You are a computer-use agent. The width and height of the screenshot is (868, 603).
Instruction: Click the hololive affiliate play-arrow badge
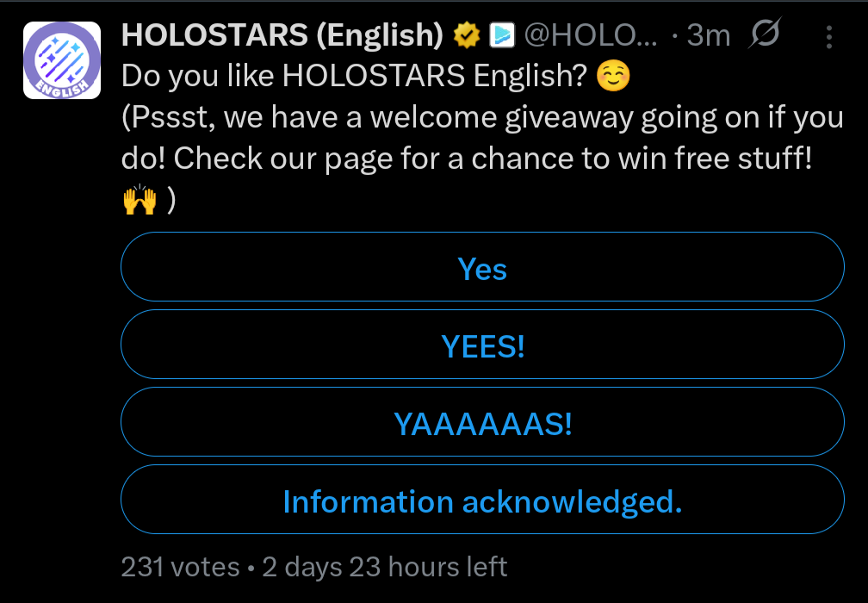pyautogui.click(x=502, y=35)
